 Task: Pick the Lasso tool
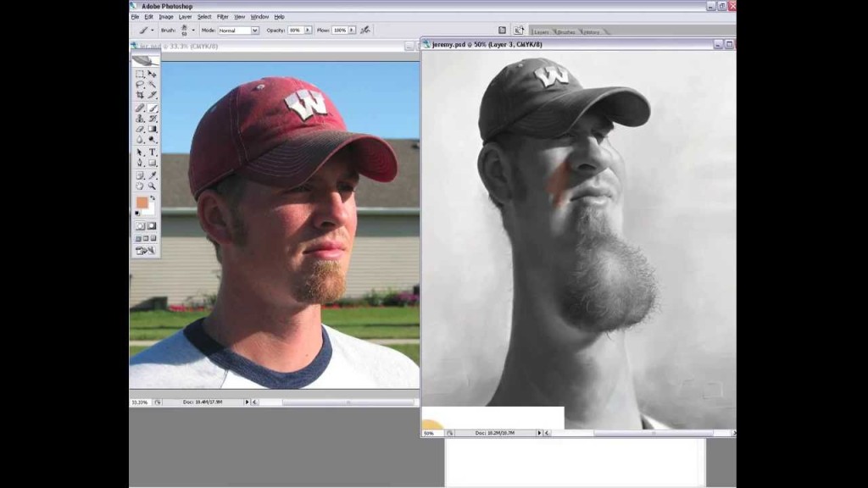[140, 85]
